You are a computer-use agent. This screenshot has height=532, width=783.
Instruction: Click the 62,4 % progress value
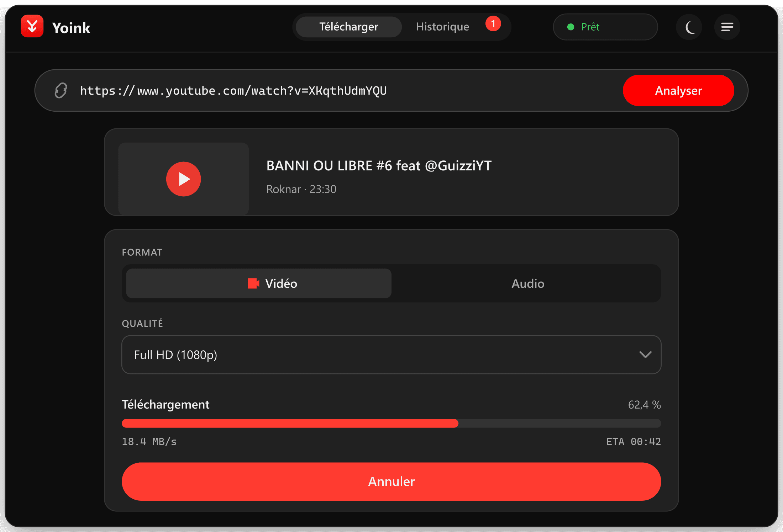(645, 405)
